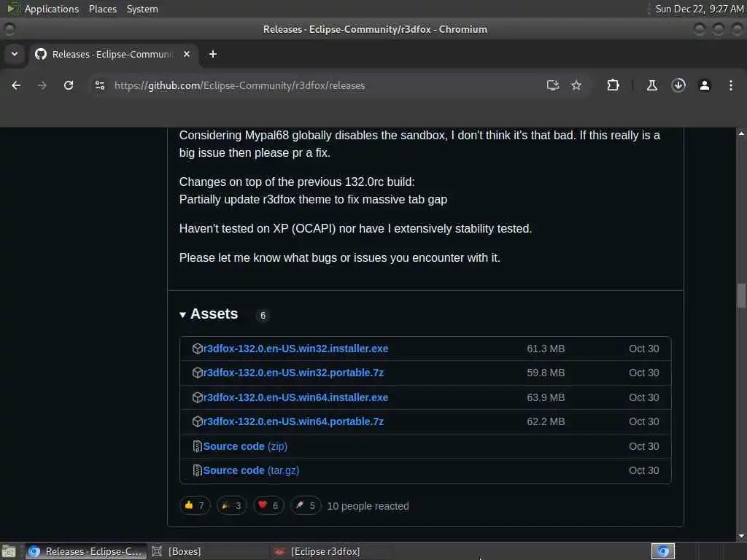The image size is (747, 560).
Task: Click the 61.3 MB size text
Action: coord(546,349)
